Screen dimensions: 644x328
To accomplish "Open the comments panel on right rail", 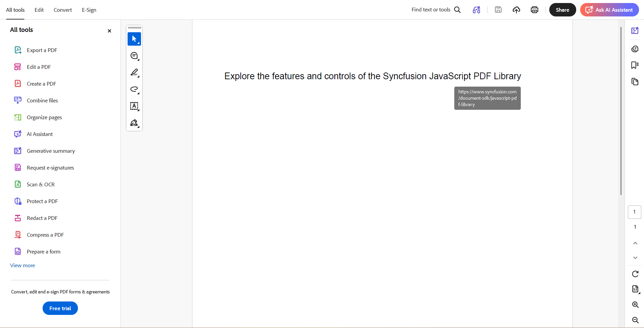I will [635, 49].
